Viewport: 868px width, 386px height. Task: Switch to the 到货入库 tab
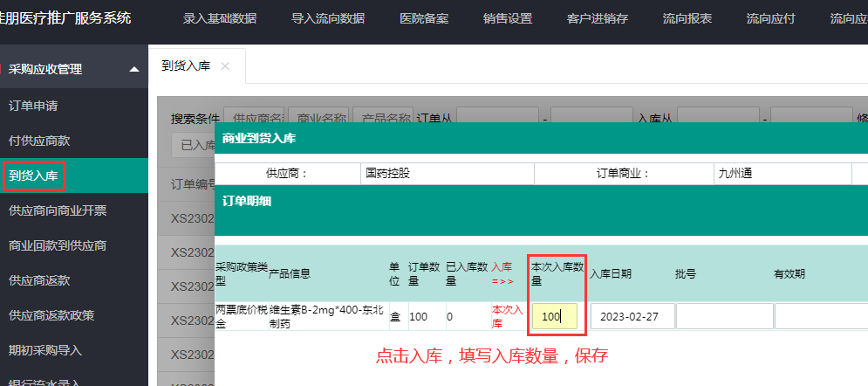(x=186, y=66)
